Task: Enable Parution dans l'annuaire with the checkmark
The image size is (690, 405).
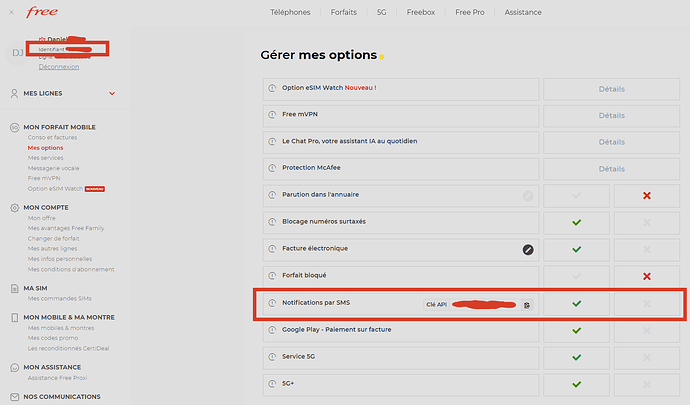Action: [x=576, y=195]
